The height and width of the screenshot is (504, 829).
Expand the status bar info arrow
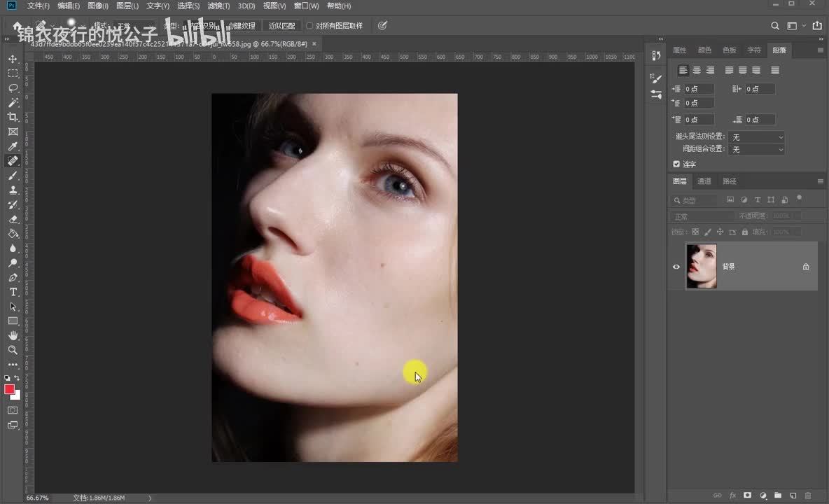click(150, 498)
